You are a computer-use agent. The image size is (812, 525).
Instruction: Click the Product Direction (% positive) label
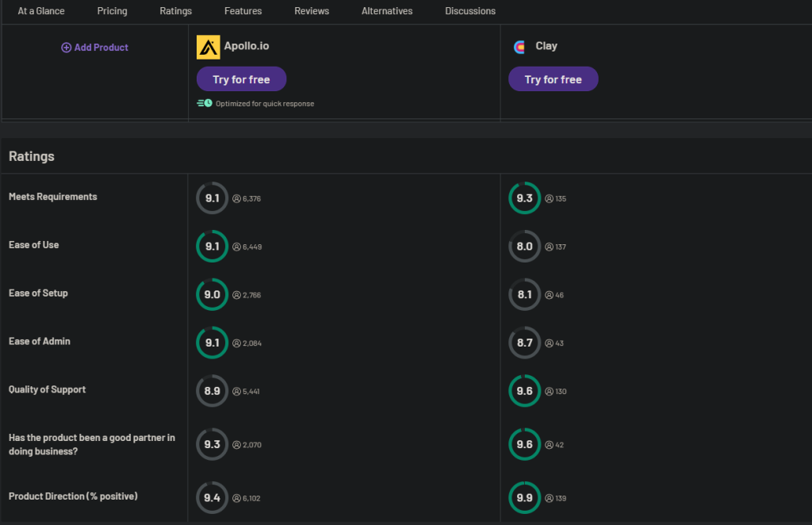(73, 496)
